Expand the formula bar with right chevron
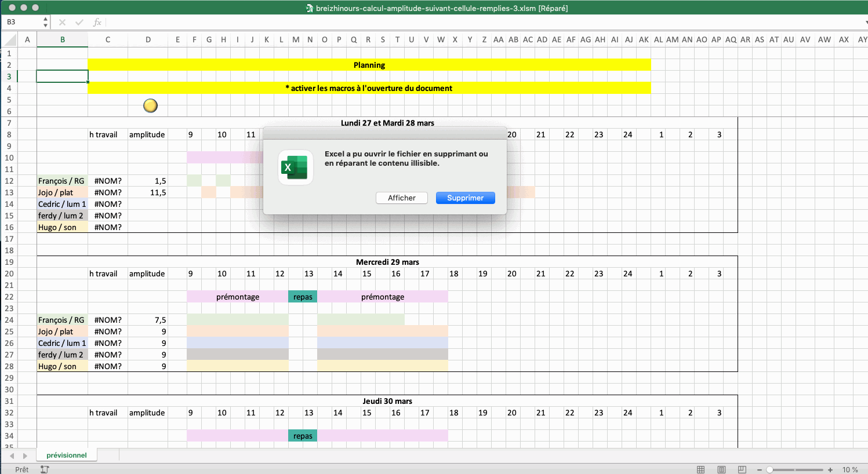Image resolution: width=868 pixels, height=474 pixels. tap(866, 22)
